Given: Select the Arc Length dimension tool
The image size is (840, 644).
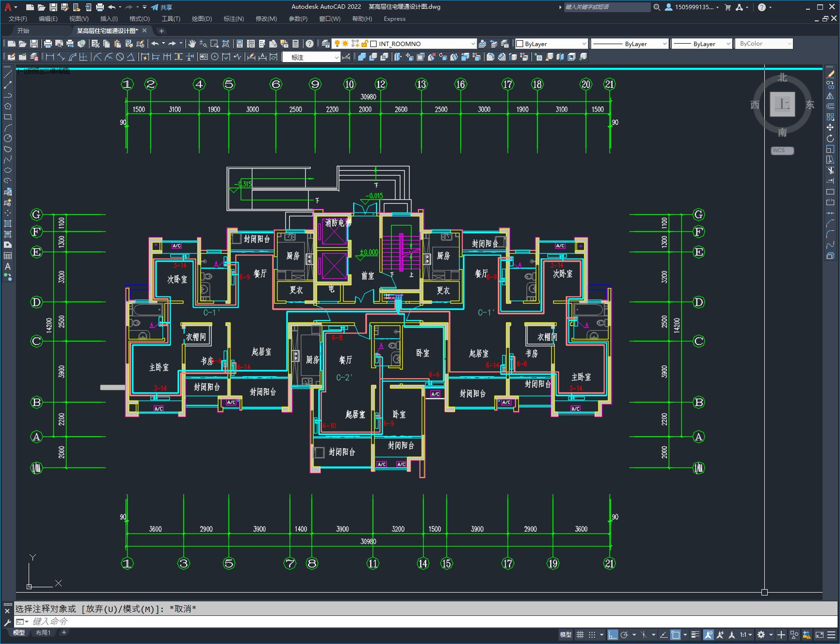Looking at the screenshot, I should [72, 57].
